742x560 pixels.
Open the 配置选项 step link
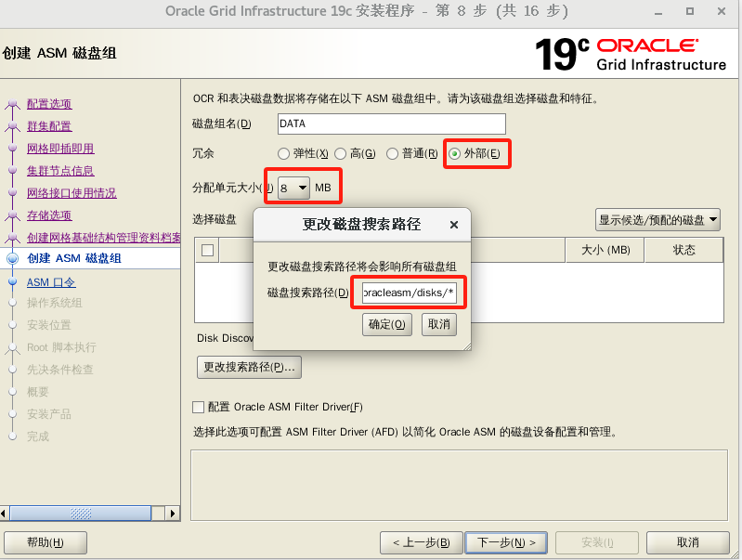49,104
